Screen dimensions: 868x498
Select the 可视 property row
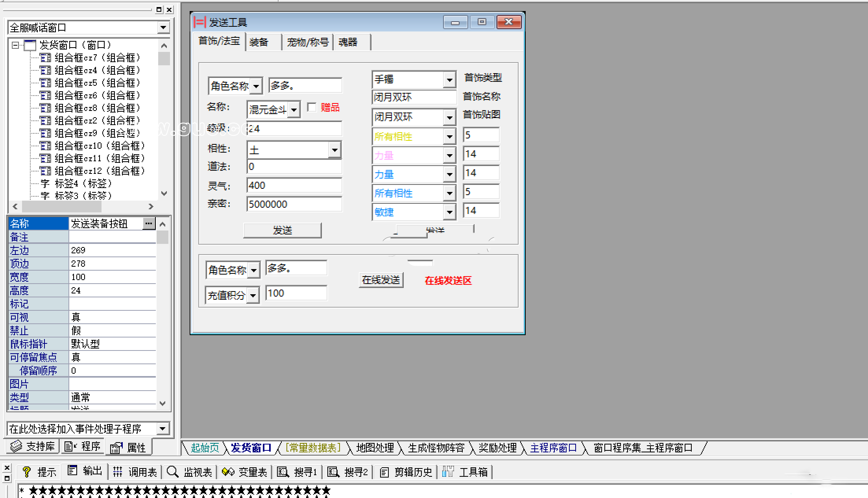82,317
